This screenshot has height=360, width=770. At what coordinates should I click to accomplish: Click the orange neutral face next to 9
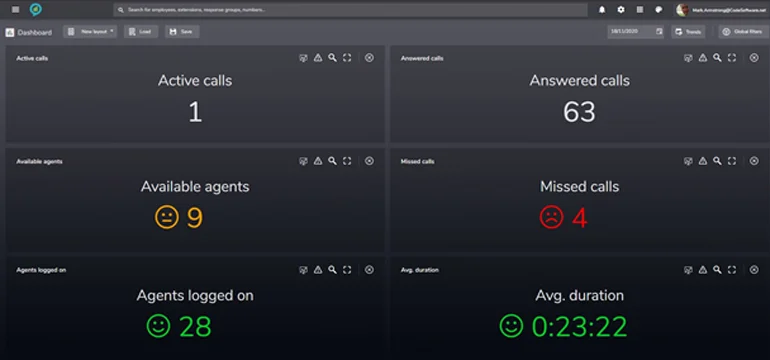(167, 217)
